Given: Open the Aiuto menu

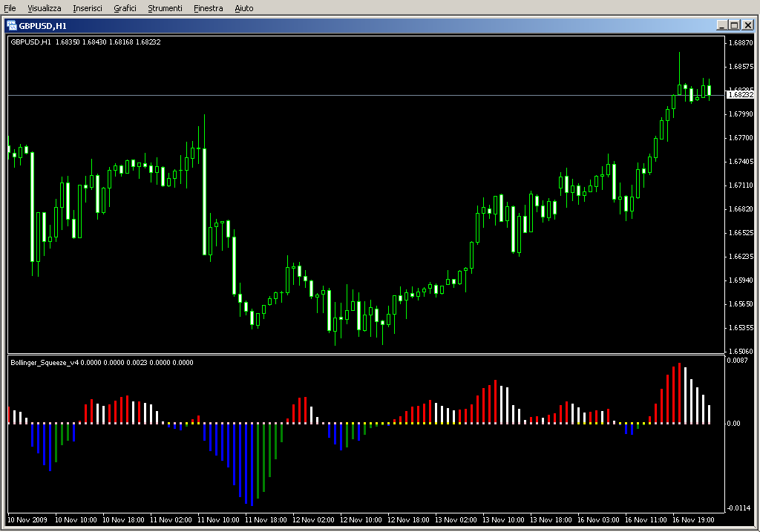Looking at the screenshot, I should [243, 8].
